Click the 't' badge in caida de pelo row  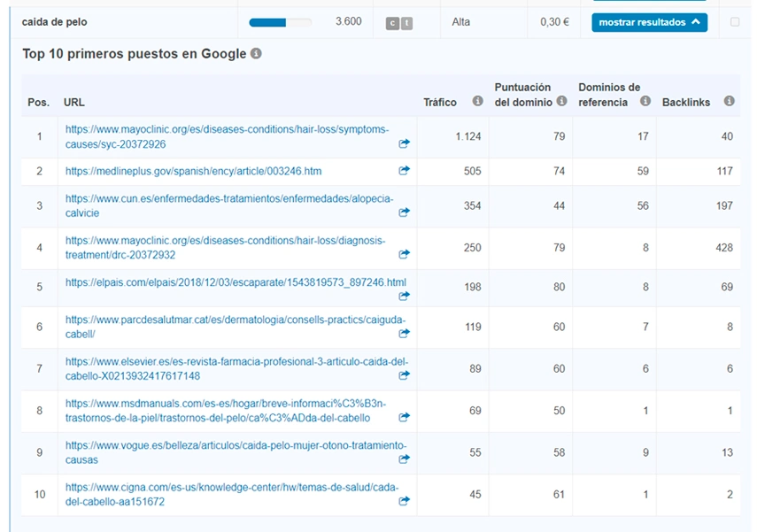[x=407, y=23]
